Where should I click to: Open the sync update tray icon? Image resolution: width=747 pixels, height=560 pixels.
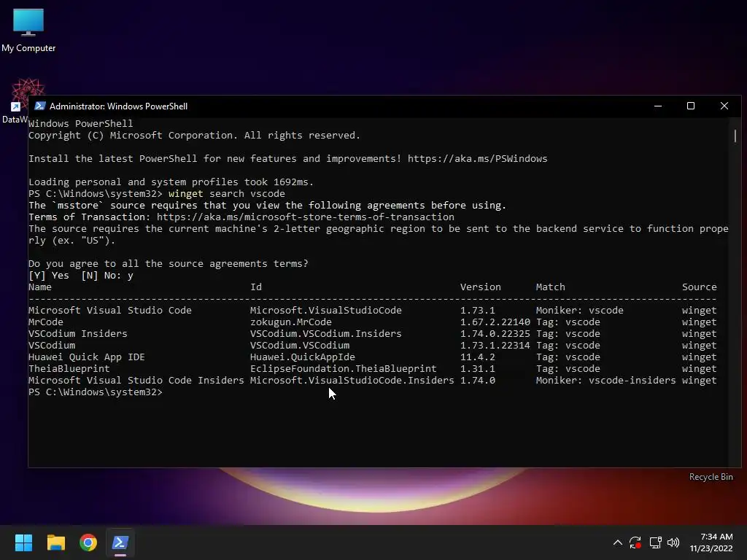(635, 542)
